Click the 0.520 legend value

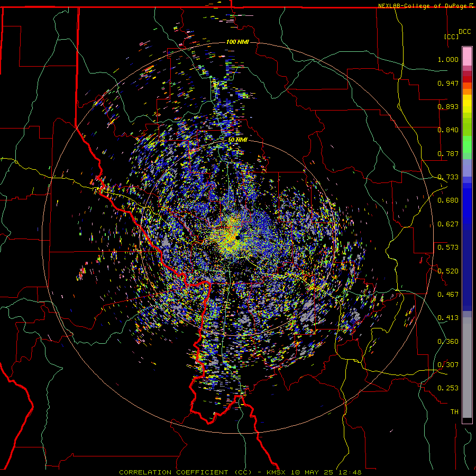448,271
